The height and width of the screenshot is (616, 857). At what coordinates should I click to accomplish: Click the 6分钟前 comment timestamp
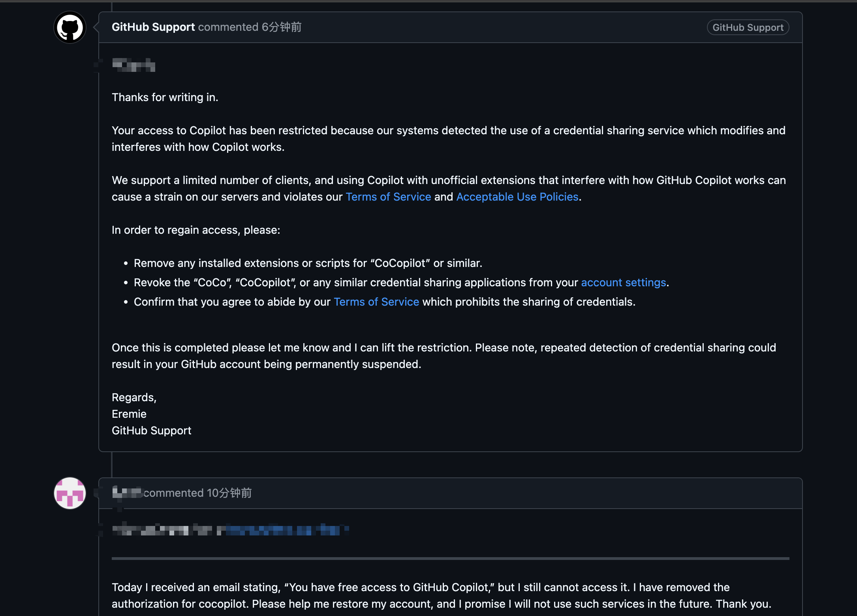[x=282, y=27]
